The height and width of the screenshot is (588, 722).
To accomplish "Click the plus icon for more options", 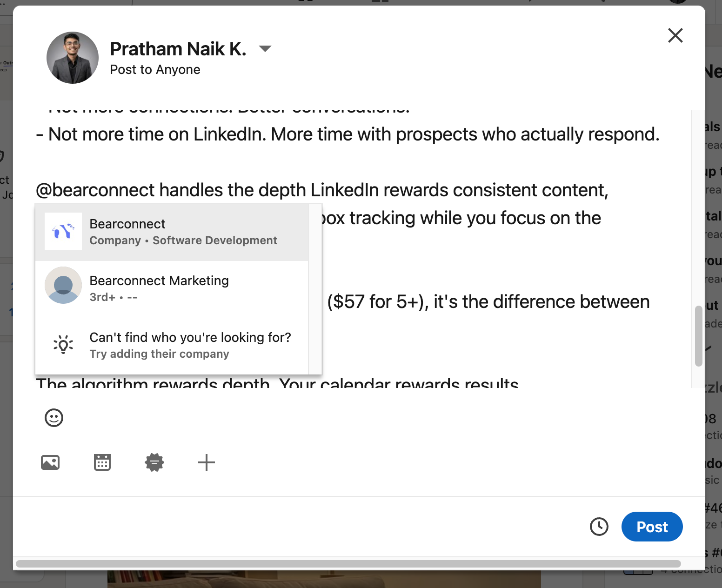I will click(x=206, y=462).
